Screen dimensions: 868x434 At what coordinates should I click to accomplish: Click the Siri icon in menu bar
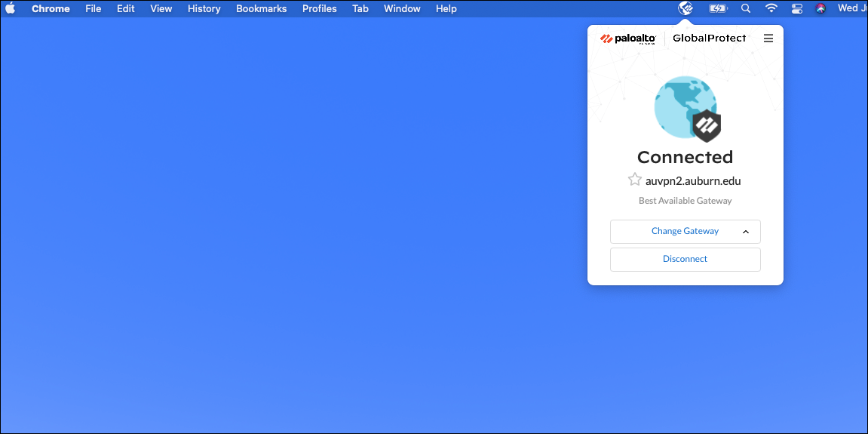pos(821,8)
